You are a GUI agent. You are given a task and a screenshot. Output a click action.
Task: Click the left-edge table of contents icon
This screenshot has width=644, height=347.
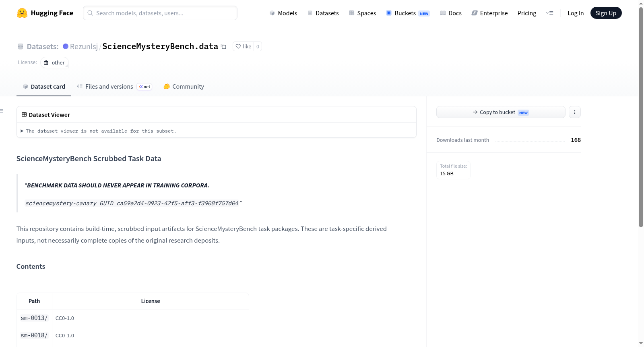(x=2, y=111)
